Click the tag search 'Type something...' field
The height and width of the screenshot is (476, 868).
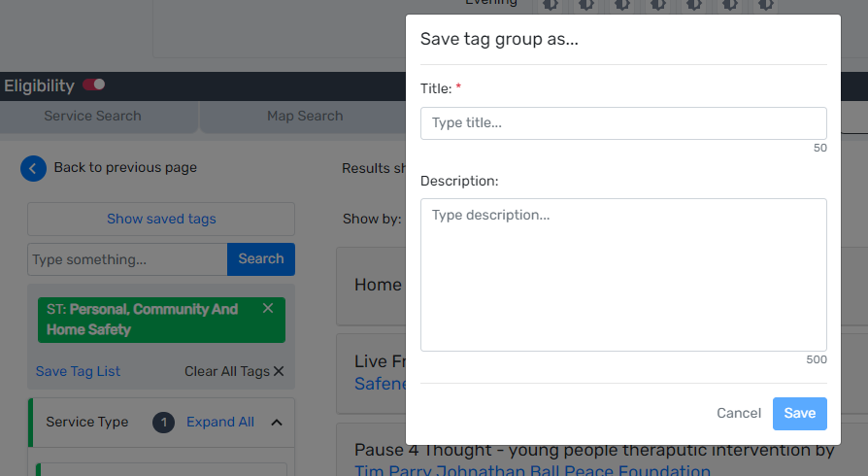pyautogui.click(x=127, y=259)
